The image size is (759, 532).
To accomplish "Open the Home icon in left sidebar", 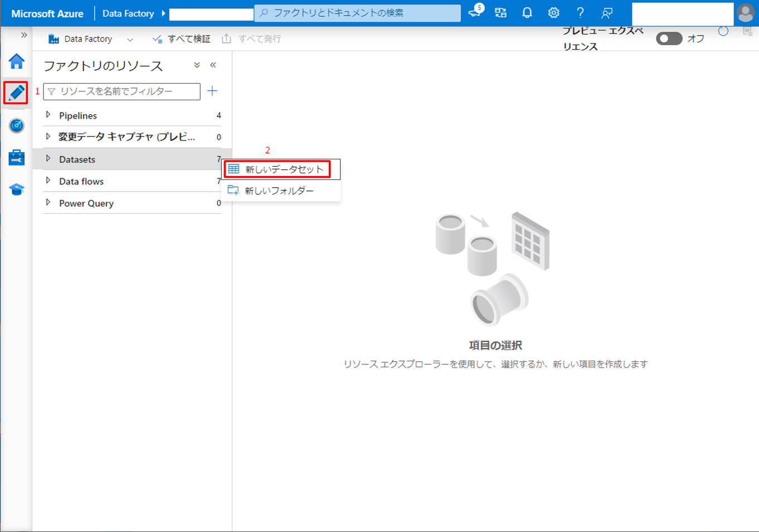I will (x=16, y=61).
